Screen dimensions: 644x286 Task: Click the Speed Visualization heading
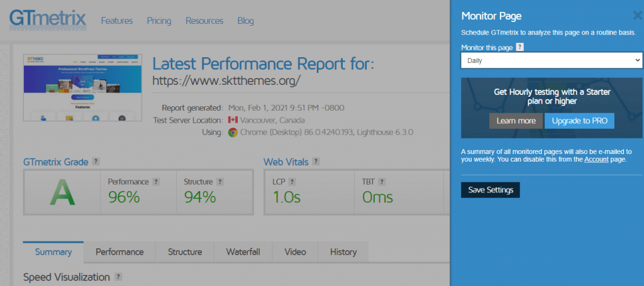pos(67,277)
